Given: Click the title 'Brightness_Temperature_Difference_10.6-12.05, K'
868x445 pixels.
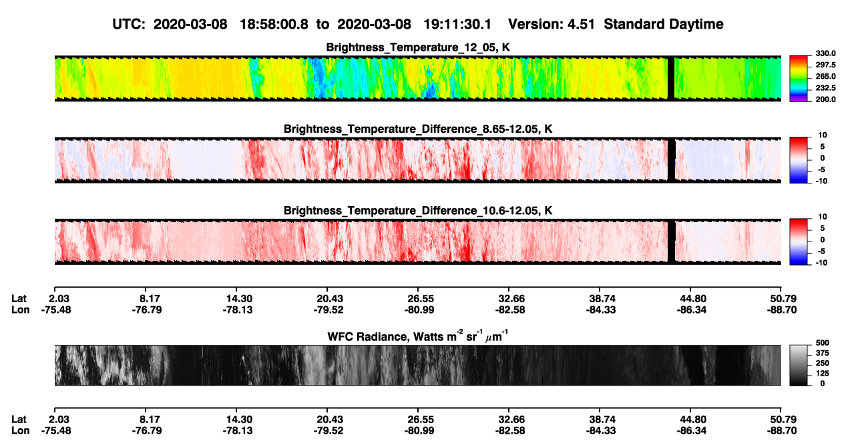Looking at the screenshot, I should tap(418, 210).
